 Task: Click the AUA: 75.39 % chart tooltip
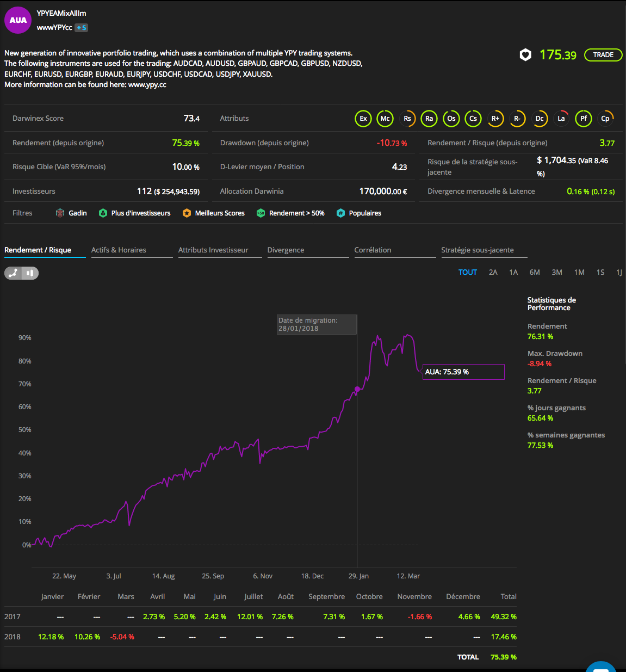click(463, 372)
